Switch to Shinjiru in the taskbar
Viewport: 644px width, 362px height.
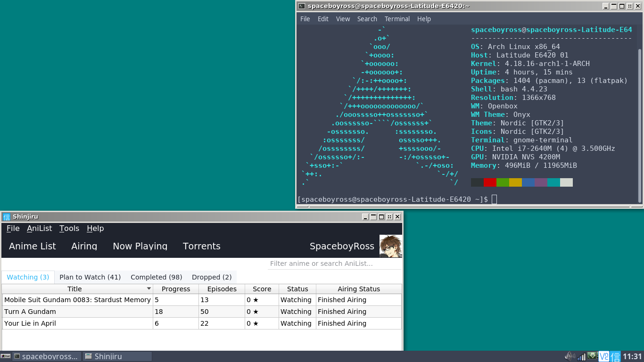point(117,356)
